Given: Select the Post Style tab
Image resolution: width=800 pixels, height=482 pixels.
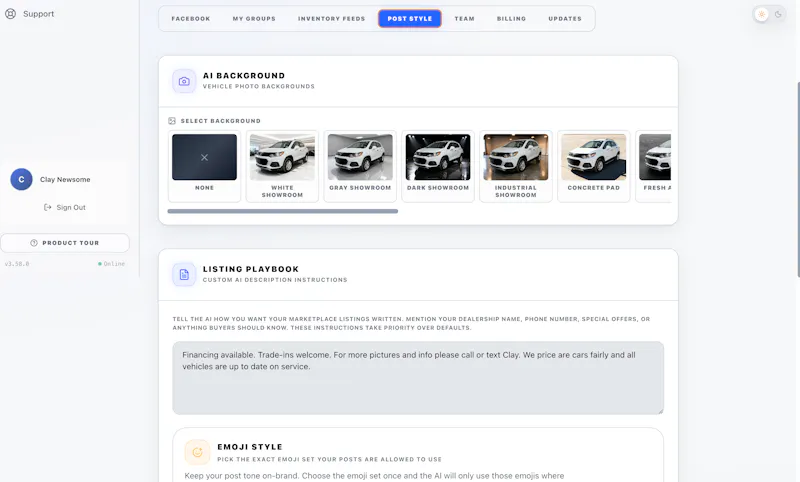Looking at the screenshot, I should click(x=410, y=19).
